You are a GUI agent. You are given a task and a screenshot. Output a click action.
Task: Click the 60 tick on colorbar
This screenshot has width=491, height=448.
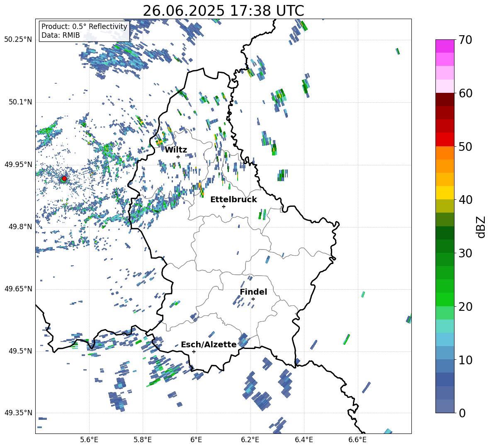(466, 93)
